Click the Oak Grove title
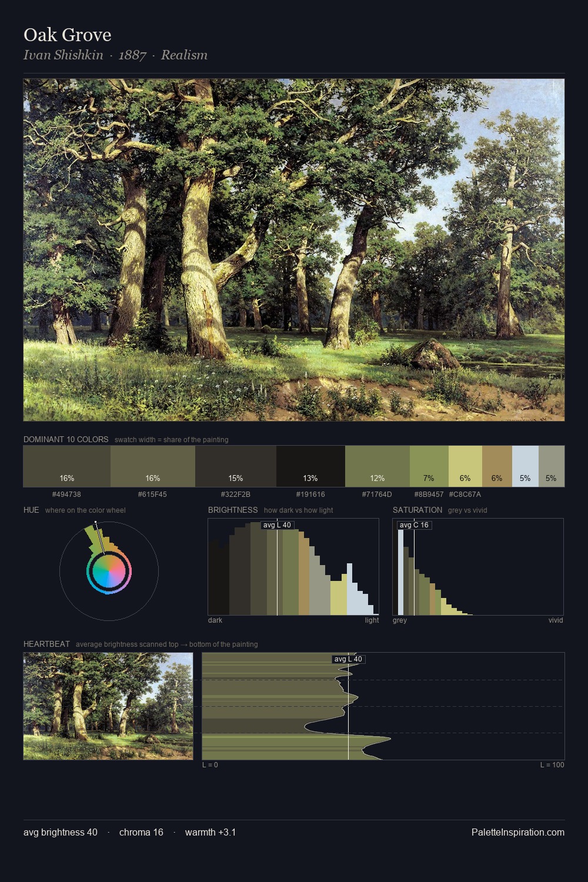The image size is (588, 882). pos(68,35)
